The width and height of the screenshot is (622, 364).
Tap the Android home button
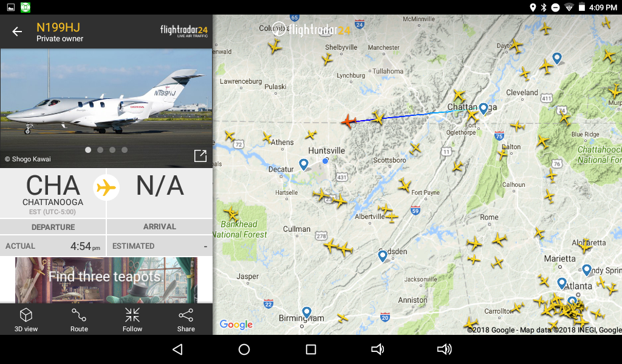coord(244,349)
